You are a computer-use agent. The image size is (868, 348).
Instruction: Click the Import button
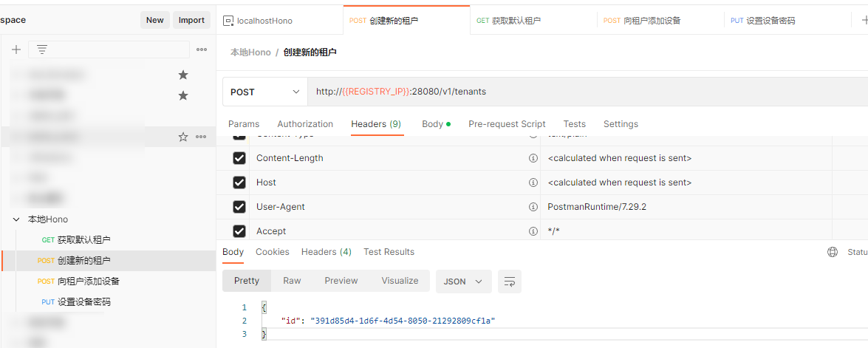click(x=191, y=20)
